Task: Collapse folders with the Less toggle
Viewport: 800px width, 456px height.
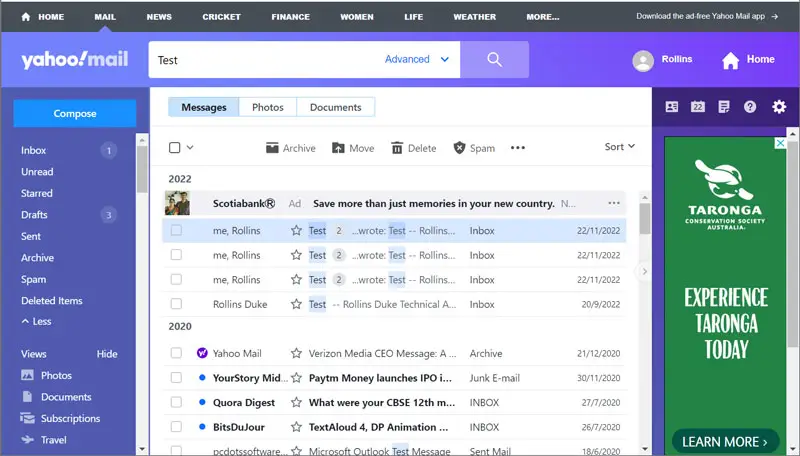Action: pyautogui.click(x=37, y=322)
